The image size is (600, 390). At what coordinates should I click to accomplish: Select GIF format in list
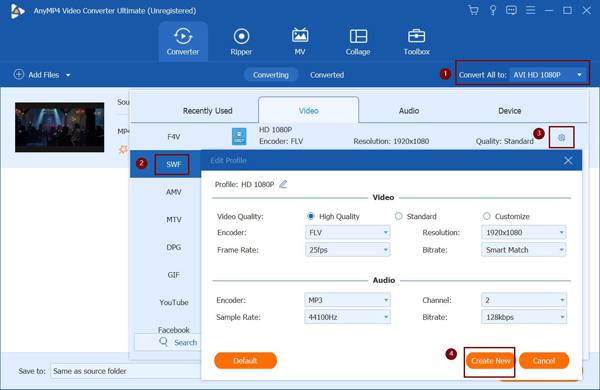point(173,275)
